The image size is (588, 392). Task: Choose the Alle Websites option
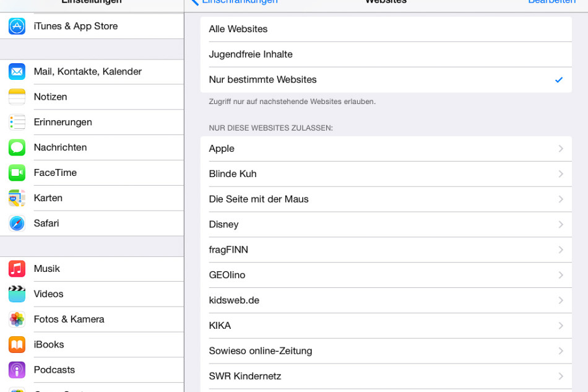pyautogui.click(x=386, y=29)
